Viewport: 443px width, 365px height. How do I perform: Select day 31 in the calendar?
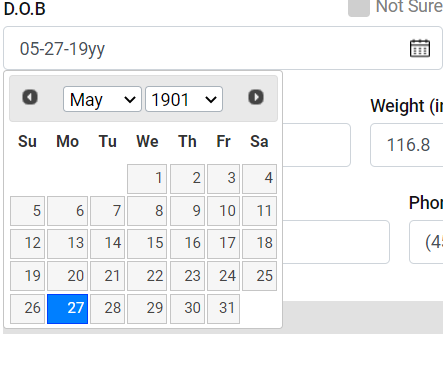coord(223,309)
